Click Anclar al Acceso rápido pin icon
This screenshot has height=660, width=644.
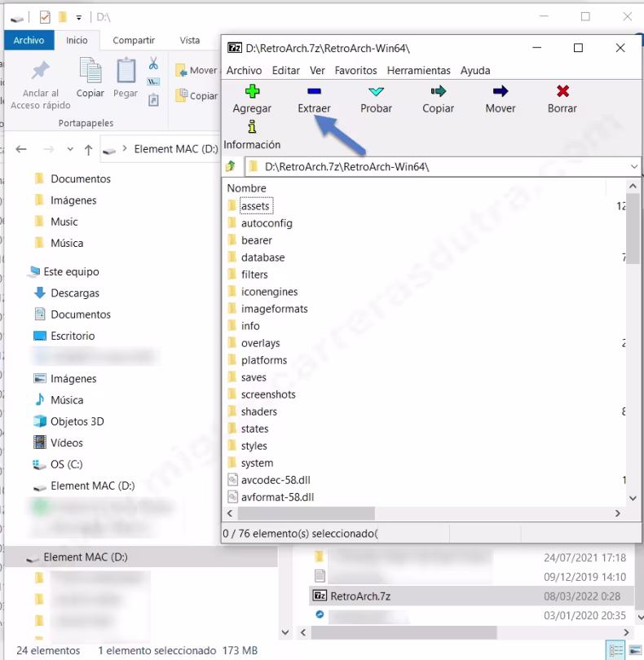pyautogui.click(x=41, y=70)
